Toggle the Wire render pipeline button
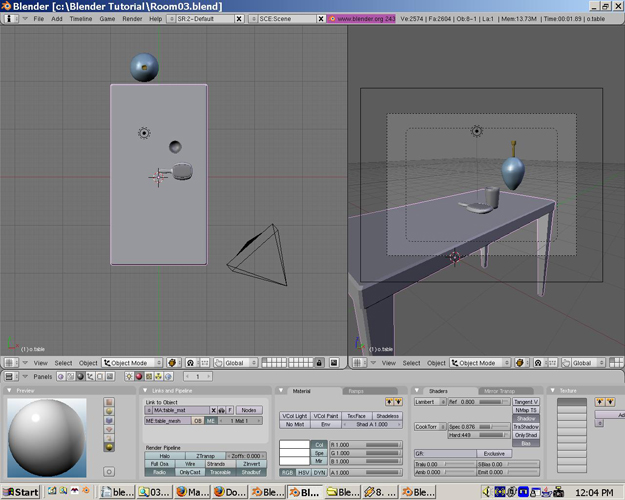Image resolution: width=625 pixels, height=500 pixels. click(190, 464)
